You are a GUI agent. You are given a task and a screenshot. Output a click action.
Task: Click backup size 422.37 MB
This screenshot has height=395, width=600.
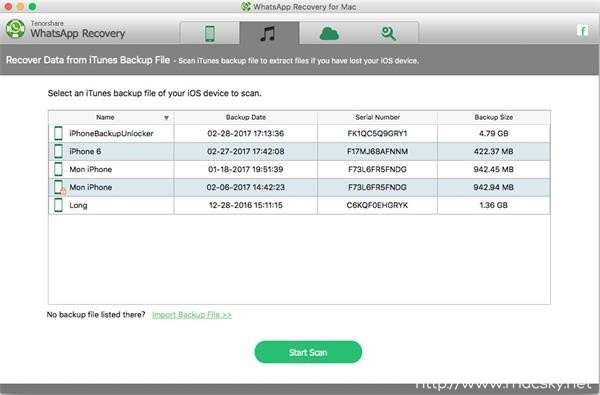pos(494,151)
